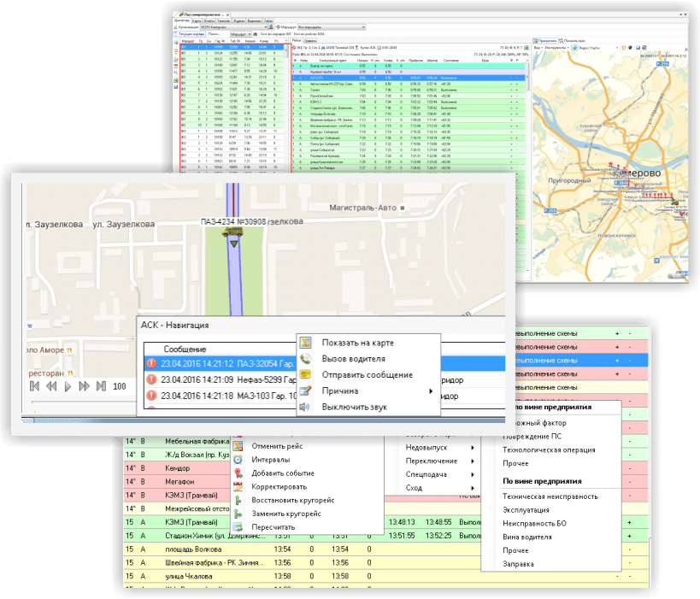Screen dimensions: 700x599
Task: Click the icon next to 'Восстановить кругорейс'
Action: [238, 500]
